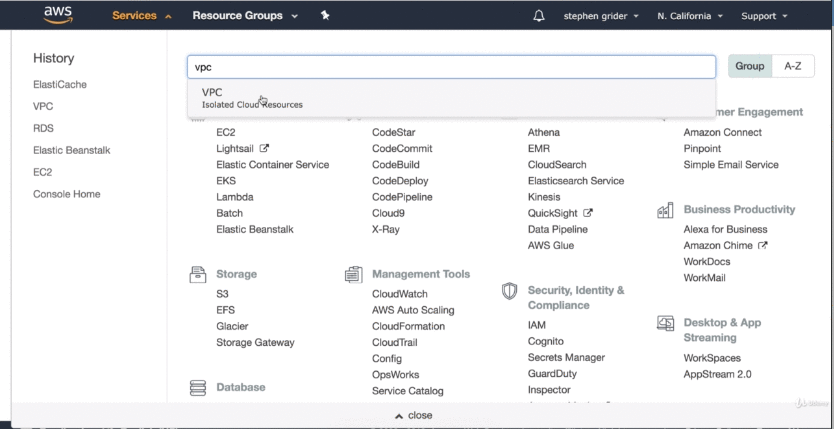Open Elastic Beanstalk from History list

coord(72,150)
